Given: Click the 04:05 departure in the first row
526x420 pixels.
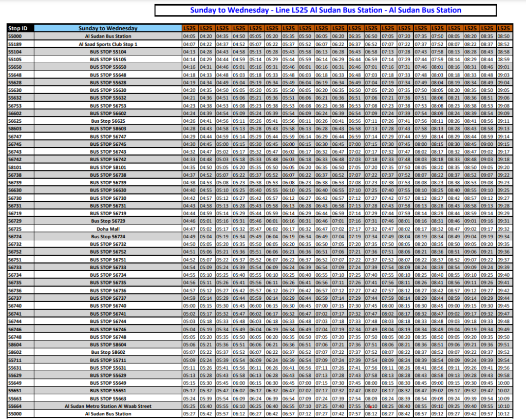Looking at the screenshot, I should [190, 36].
